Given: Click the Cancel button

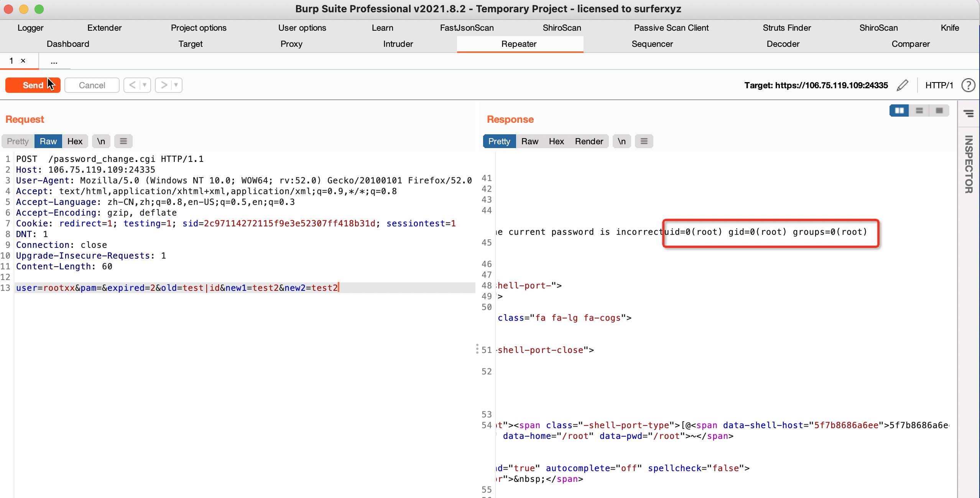Looking at the screenshot, I should pyautogui.click(x=92, y=85).
